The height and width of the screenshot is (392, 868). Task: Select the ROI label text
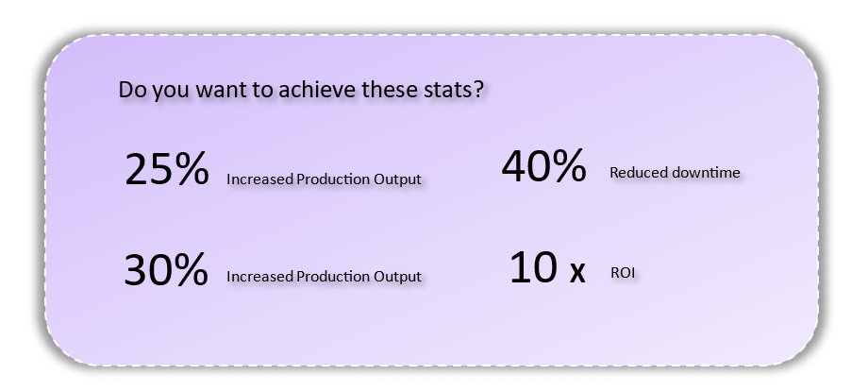[623, 273]
